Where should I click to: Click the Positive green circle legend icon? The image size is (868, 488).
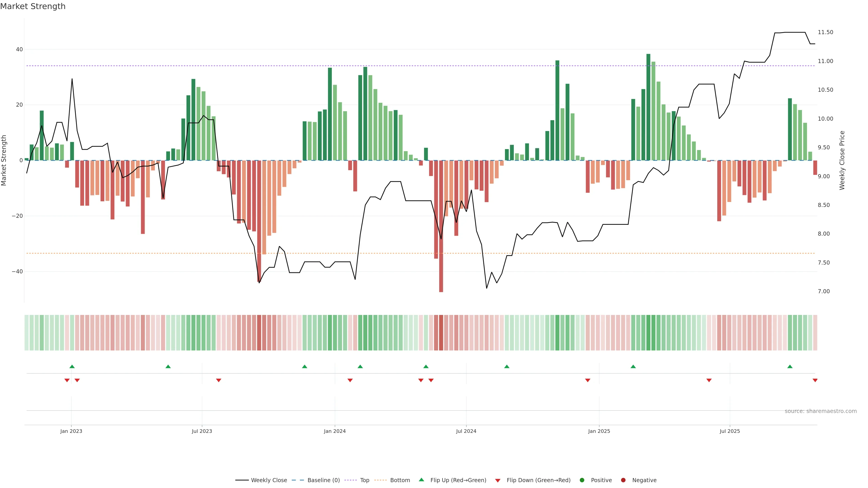coord(582,480)
